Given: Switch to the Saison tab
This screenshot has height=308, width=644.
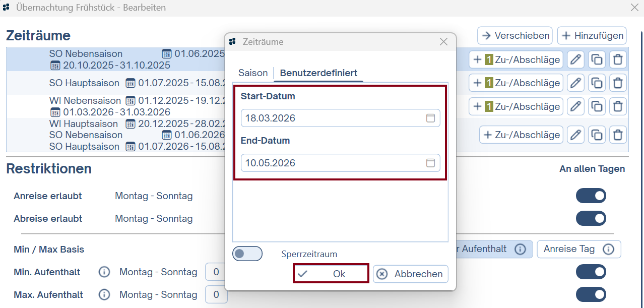Looking at the screenshot, I should (x=252, y=73).
